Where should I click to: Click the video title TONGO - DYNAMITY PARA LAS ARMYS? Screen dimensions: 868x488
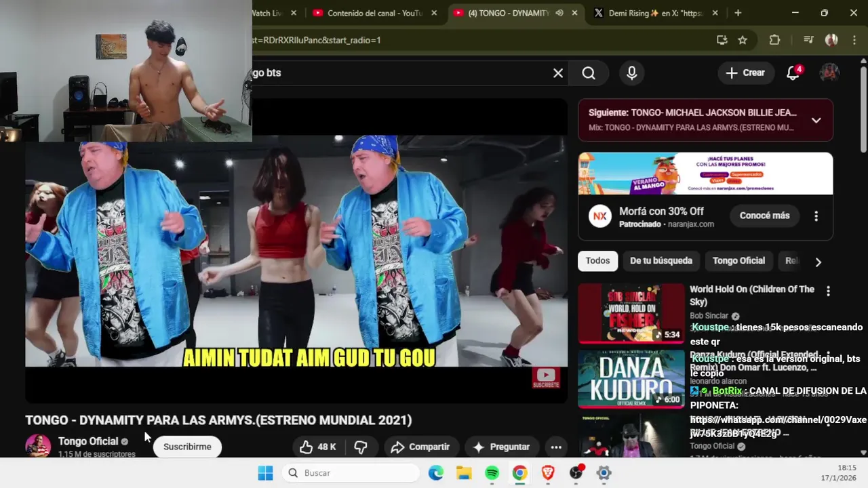pos(218,420)
